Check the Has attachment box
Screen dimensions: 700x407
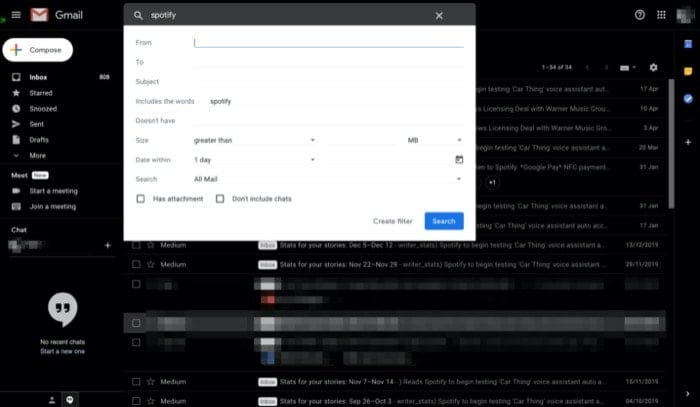tap(141, 199)
